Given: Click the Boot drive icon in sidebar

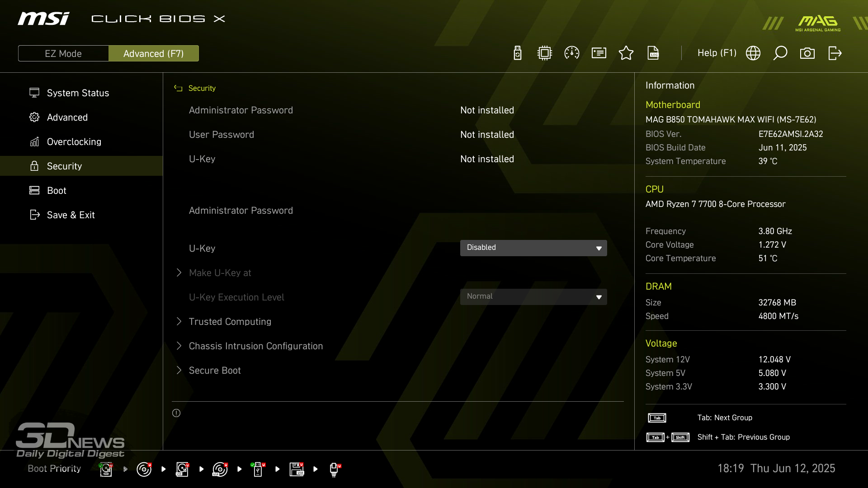Looking at the screenshot, I should point(34,190).
